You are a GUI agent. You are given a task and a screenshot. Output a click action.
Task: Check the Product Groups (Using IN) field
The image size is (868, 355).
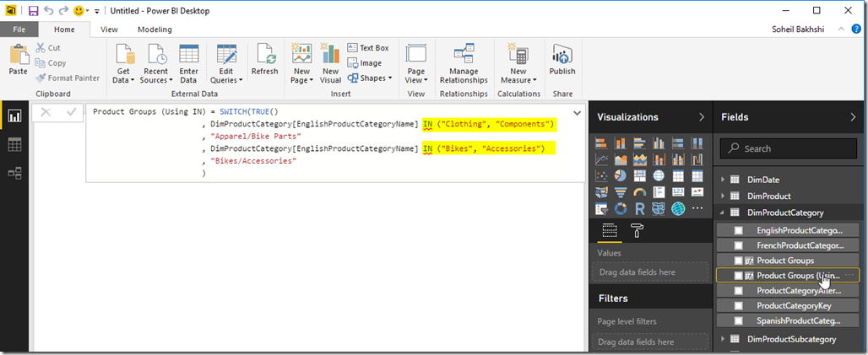739,275
